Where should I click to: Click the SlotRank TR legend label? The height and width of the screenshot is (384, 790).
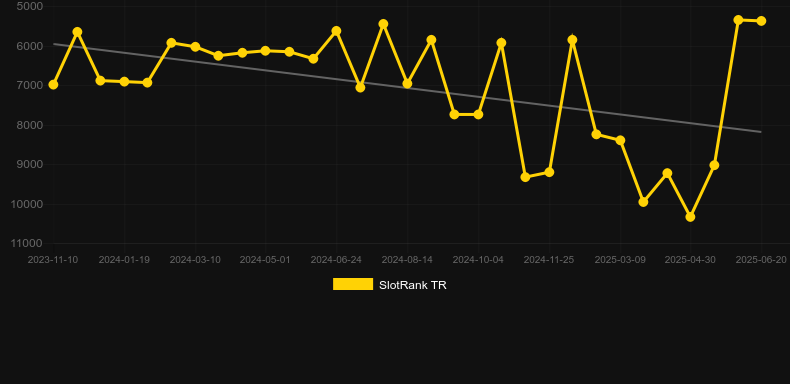coord(413,285)
